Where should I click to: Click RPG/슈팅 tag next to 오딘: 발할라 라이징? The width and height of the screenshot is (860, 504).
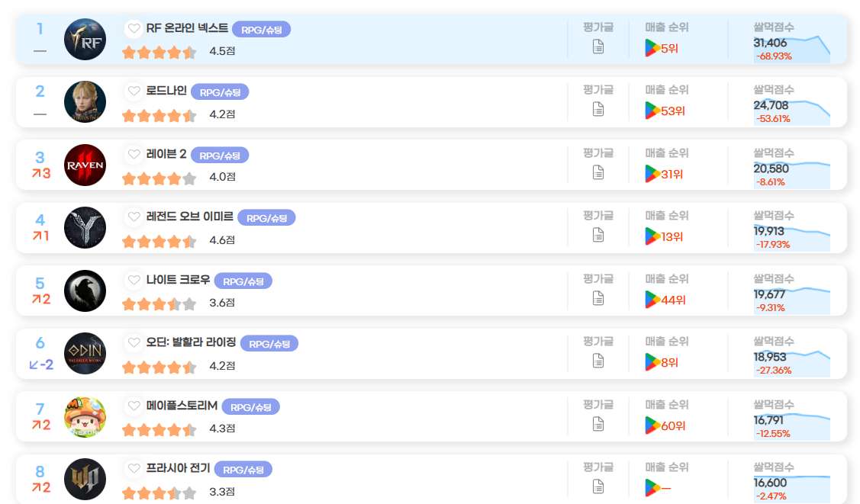(x=269, y=343)
